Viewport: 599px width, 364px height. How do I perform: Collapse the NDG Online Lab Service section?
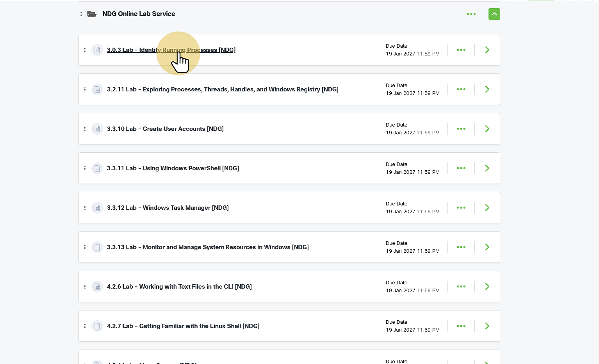pyautogui.click(x=494, y=14)
